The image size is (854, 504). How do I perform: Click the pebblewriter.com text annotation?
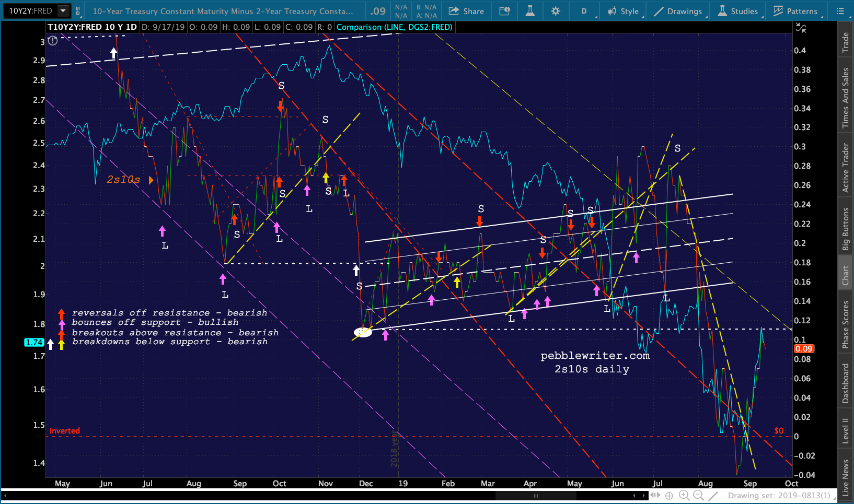(595, 356)
